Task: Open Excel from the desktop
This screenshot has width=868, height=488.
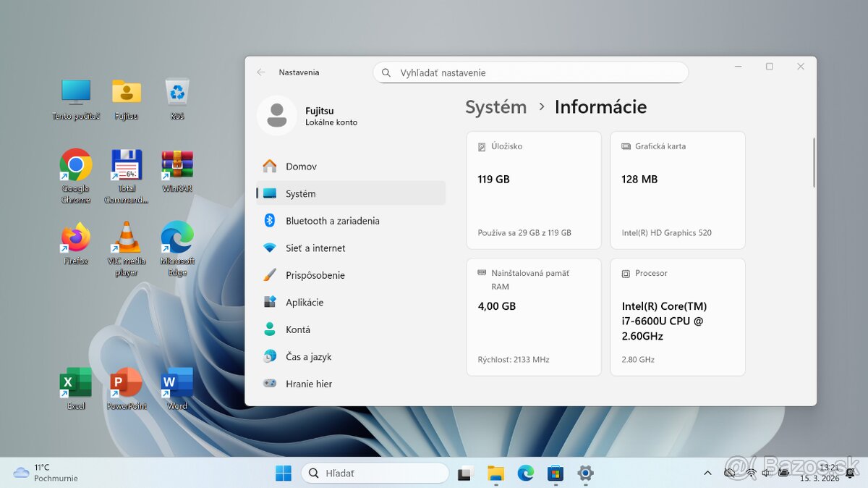Action: 75,384
